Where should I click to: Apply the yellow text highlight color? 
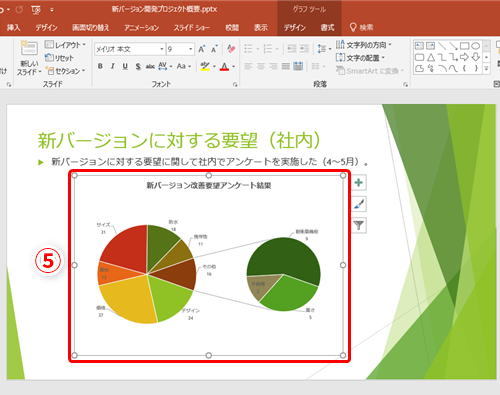[x=205, y=66]
